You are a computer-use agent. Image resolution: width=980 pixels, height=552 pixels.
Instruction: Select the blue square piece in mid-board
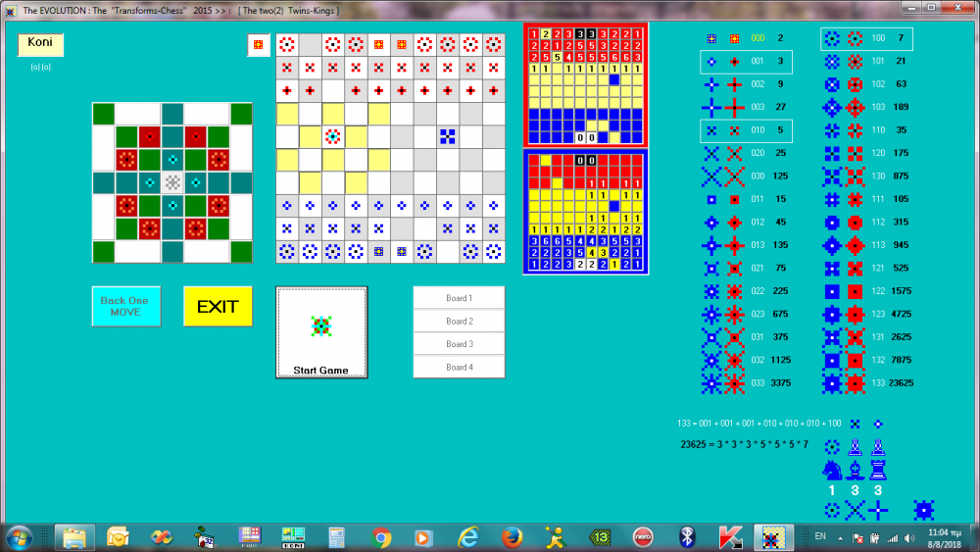(x=448, y=136)
